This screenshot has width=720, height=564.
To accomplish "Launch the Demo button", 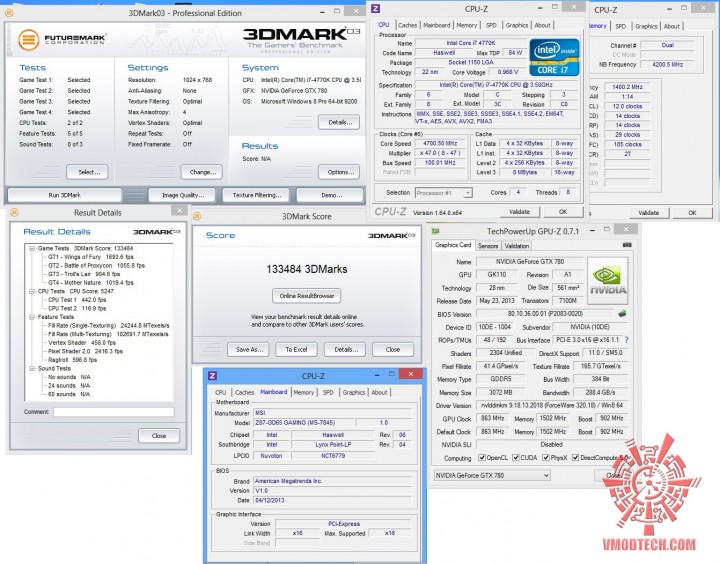I will pyautogui.click(x=331, y=195).
